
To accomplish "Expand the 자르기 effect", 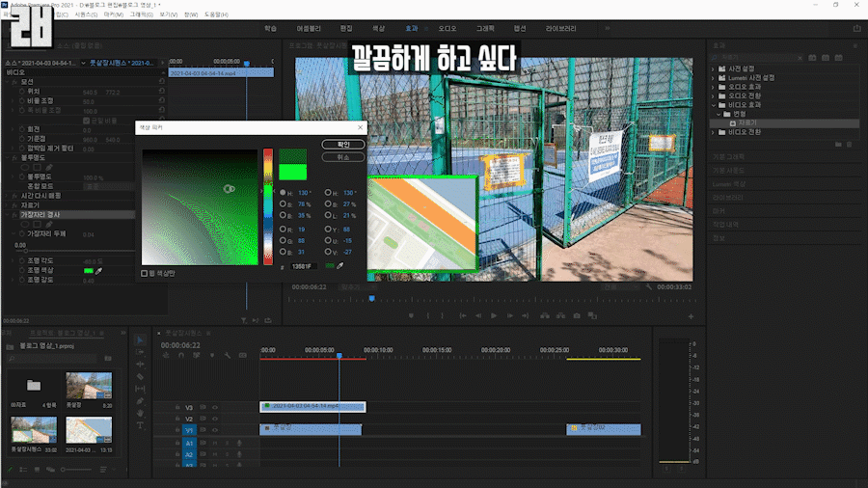I will (x=8, y=205).
